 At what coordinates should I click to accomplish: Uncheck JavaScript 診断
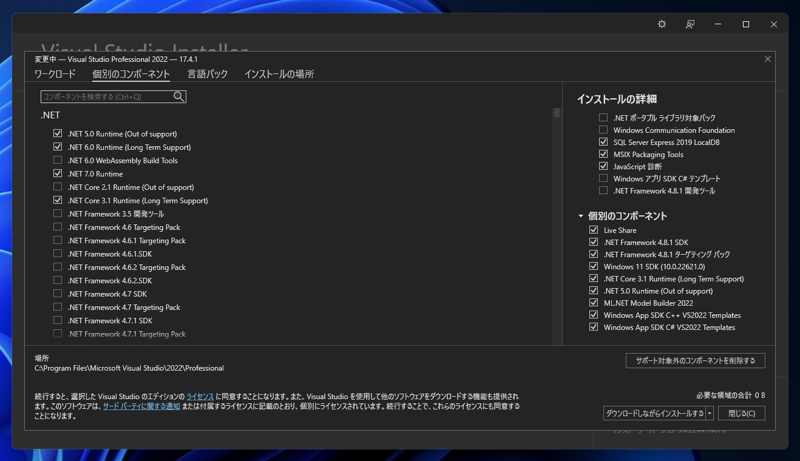pyautogui.click(x=603, y=166)
